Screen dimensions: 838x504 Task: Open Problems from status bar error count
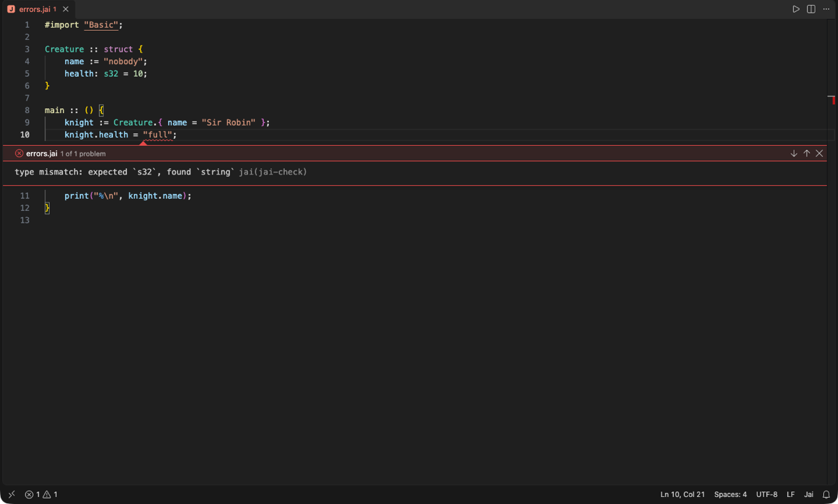33,494
